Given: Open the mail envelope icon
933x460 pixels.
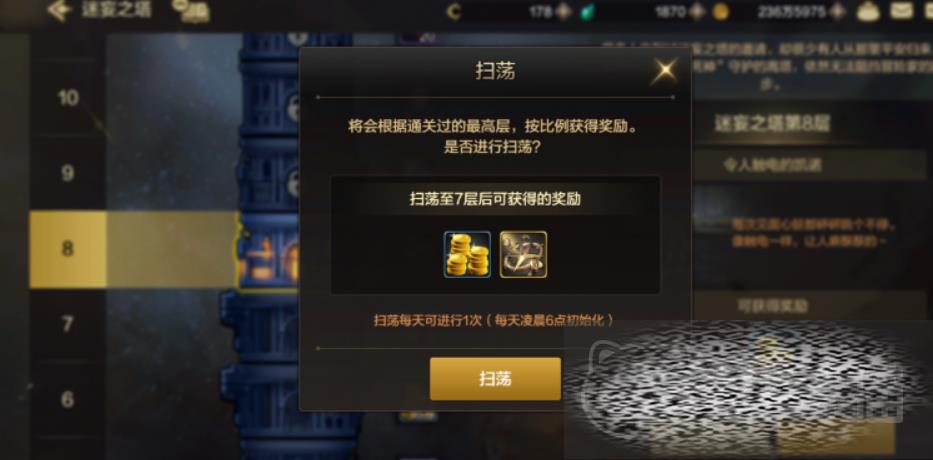Looking at the screenshot, I should click(x=902, y=10).
